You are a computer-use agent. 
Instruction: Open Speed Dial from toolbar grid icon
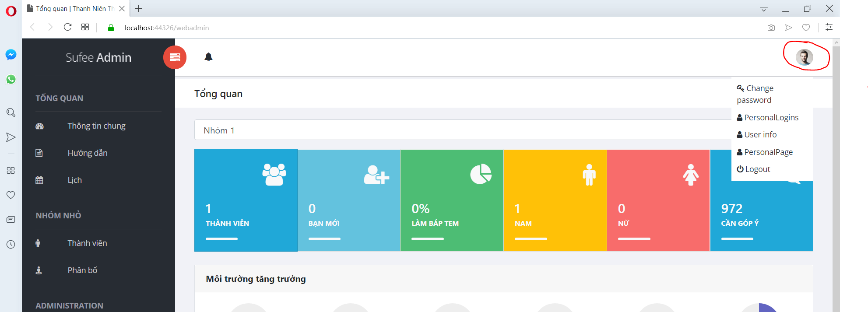85,27
